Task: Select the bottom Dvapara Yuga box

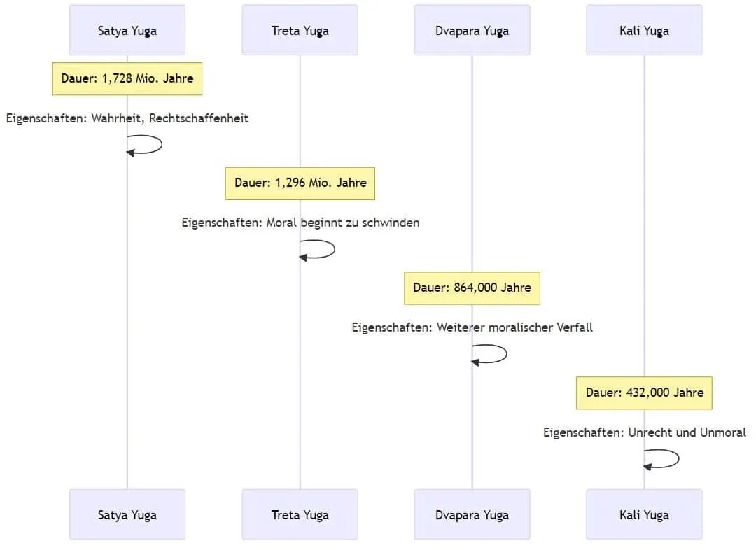Action: [472, 514]
